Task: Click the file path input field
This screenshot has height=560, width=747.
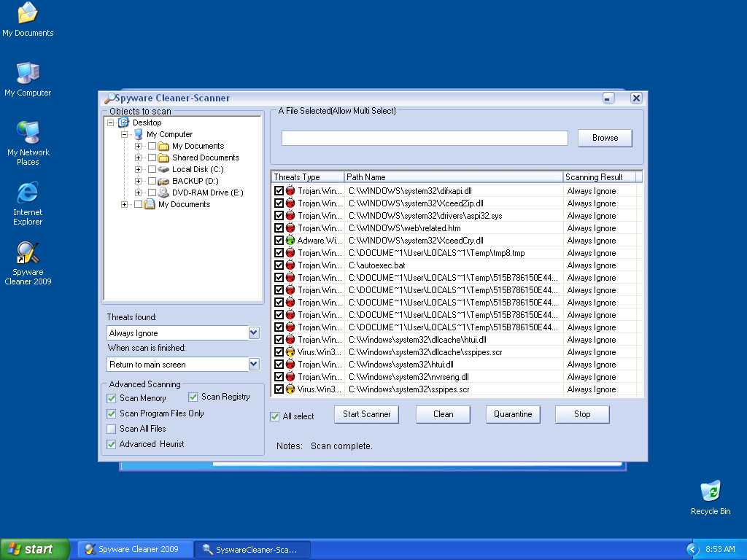Action: pos(424,138)
